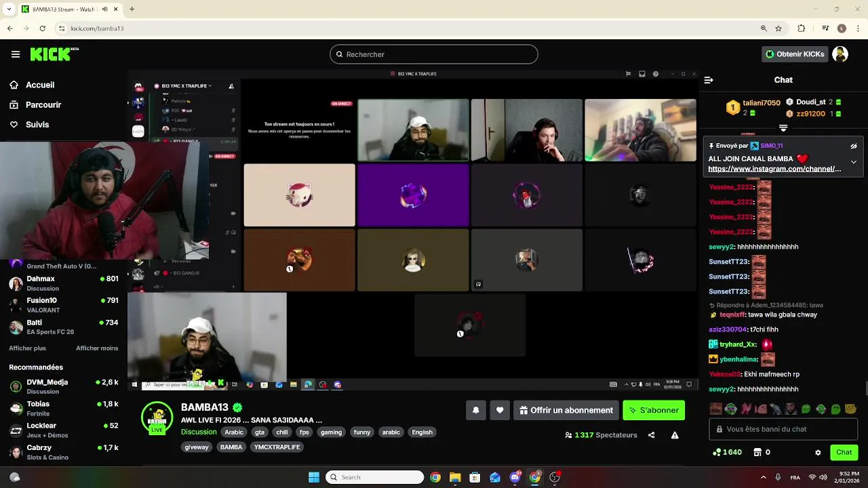The width and height of the screenshot is (868, 488).
Task: Open Locklear recommended channel
Action: tap(63, 430)
